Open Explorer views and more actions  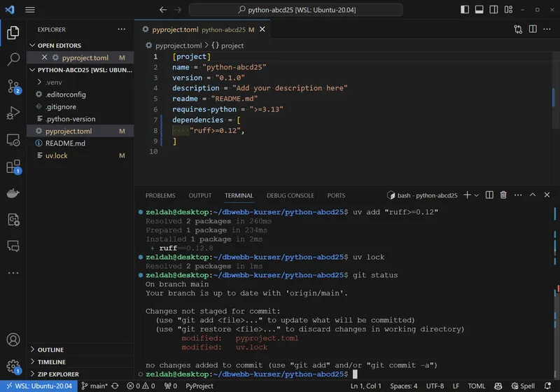pyautogui.click(x=121, y=29)
